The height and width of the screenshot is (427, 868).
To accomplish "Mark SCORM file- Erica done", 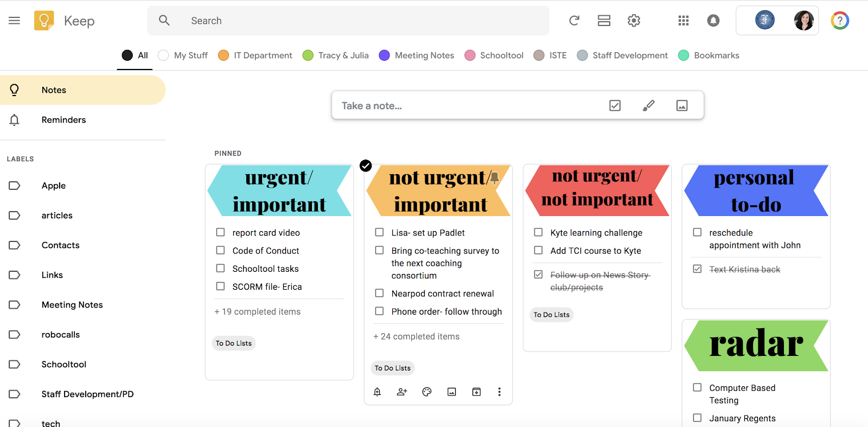I will (x=220, y=286).
